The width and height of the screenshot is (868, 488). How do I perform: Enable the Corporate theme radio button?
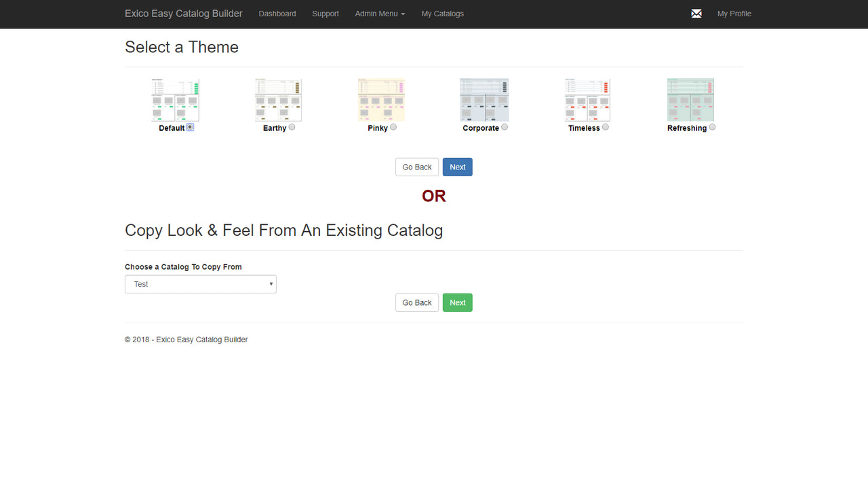click(504, 127)
